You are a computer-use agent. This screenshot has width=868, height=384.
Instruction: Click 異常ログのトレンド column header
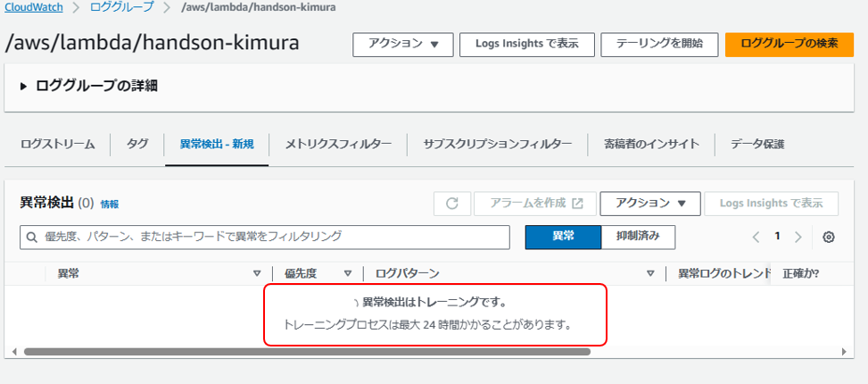click(724, 273)
